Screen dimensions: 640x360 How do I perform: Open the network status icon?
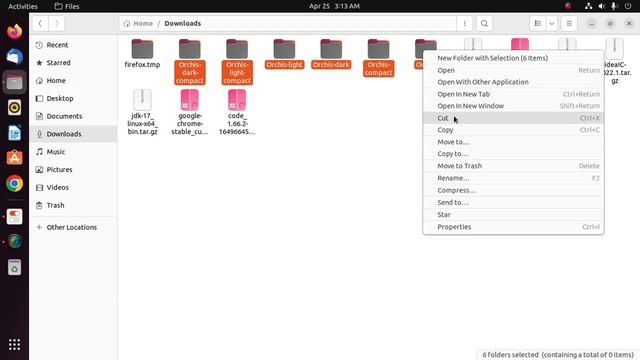point(588,6)
